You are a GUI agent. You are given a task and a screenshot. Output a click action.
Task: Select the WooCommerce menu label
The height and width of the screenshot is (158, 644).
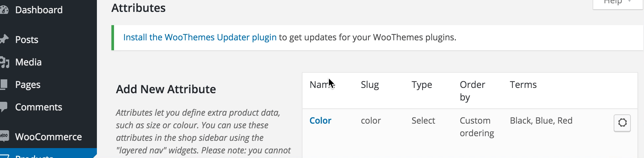pyautogui.click(x=48, y=137)
